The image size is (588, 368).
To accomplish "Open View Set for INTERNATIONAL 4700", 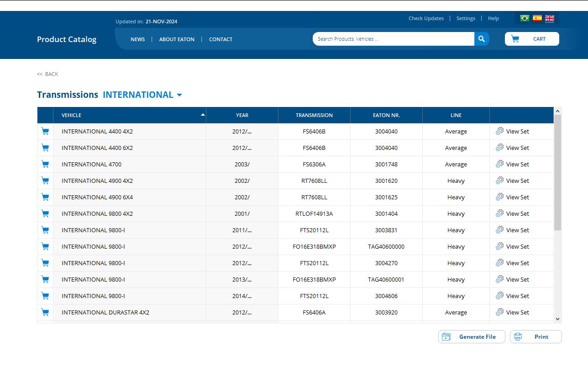I will [x=513, y=164].
